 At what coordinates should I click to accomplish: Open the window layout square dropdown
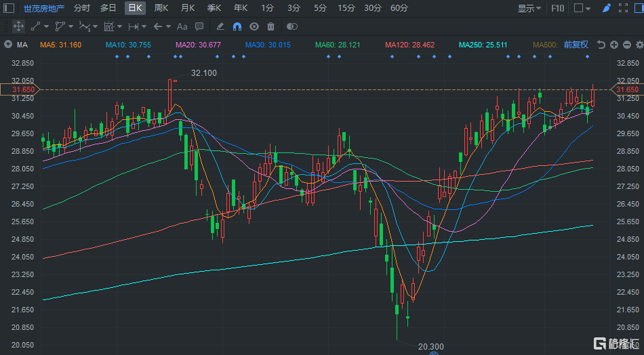coord(582,8)
